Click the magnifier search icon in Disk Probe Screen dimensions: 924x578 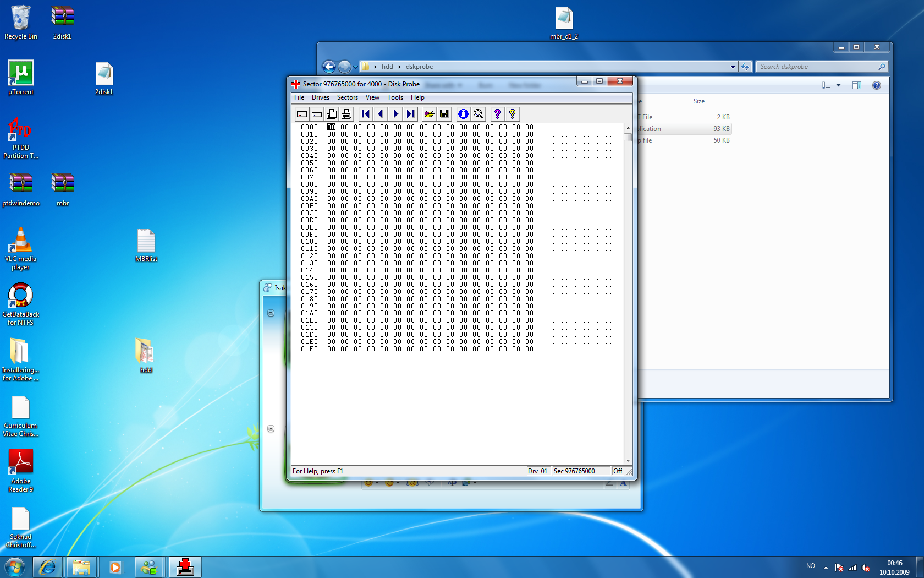(x=479, y=114)
